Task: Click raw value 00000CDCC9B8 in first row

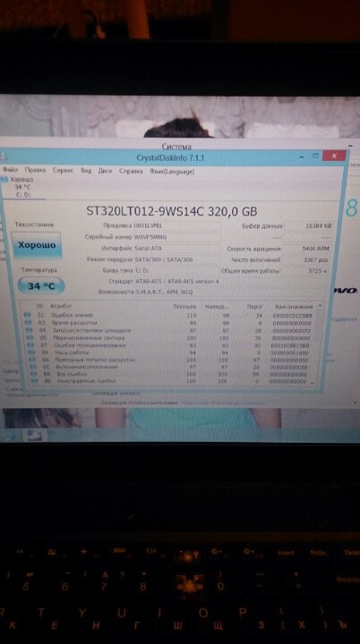Action: pyautogui.click(x=293, y=316)
